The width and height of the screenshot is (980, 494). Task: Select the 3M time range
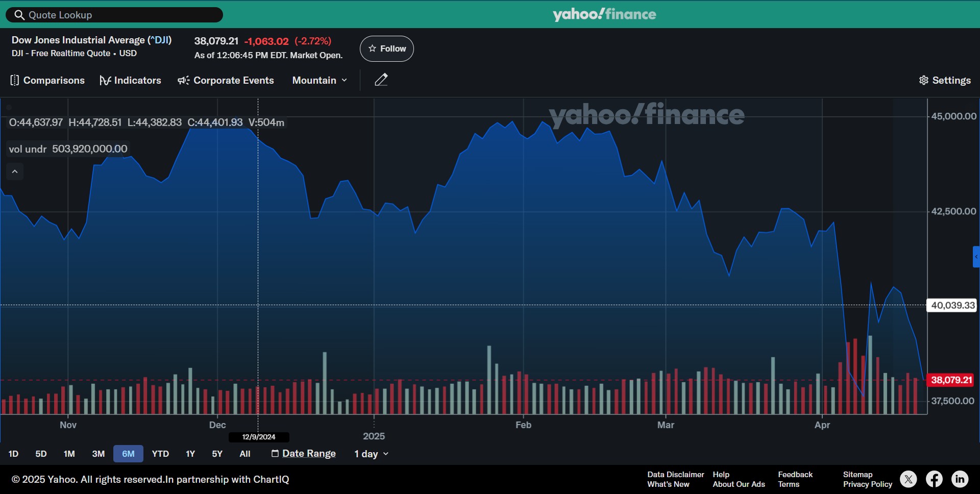[x=98, y=454]
